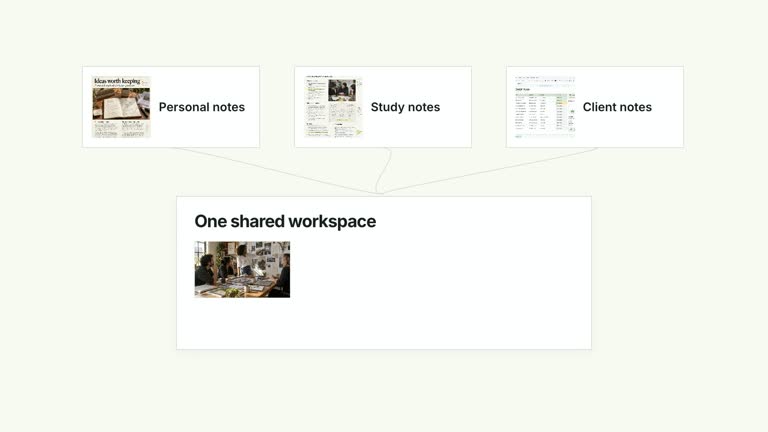Click the team meeting photo in workspace
Image resolution: width=768 pixels, height=432 pixels.
pos(242,269)
